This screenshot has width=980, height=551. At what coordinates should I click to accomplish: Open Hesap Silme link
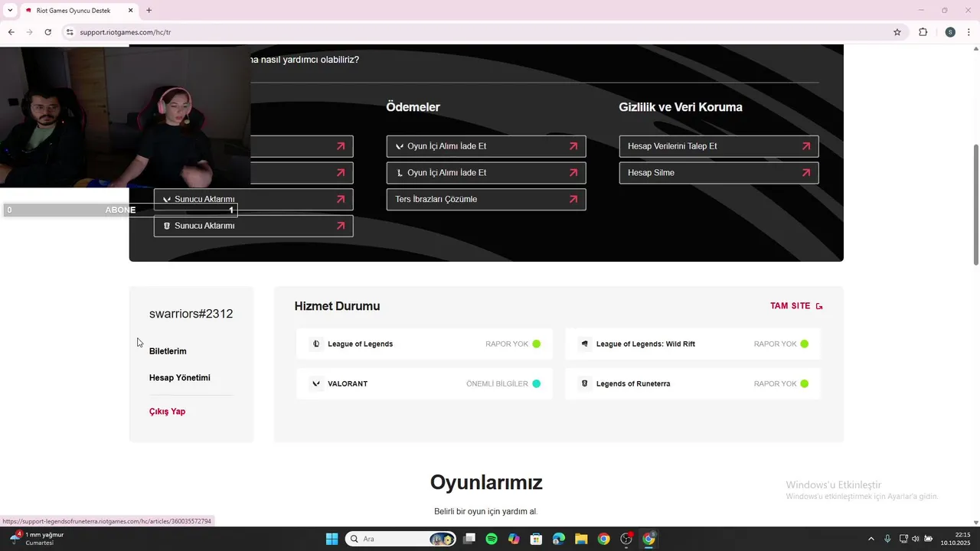(719, 173)
